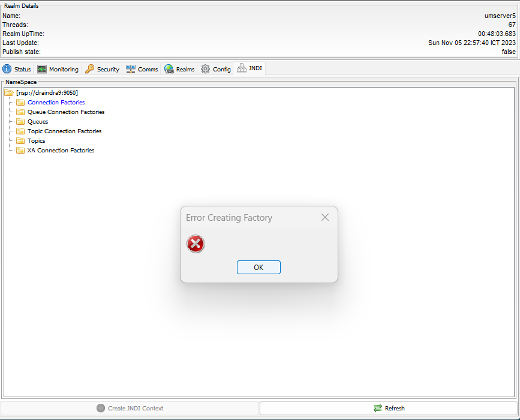Select the Queues tree node
Viewport: 520px width, 420px height.
point(38,121)
